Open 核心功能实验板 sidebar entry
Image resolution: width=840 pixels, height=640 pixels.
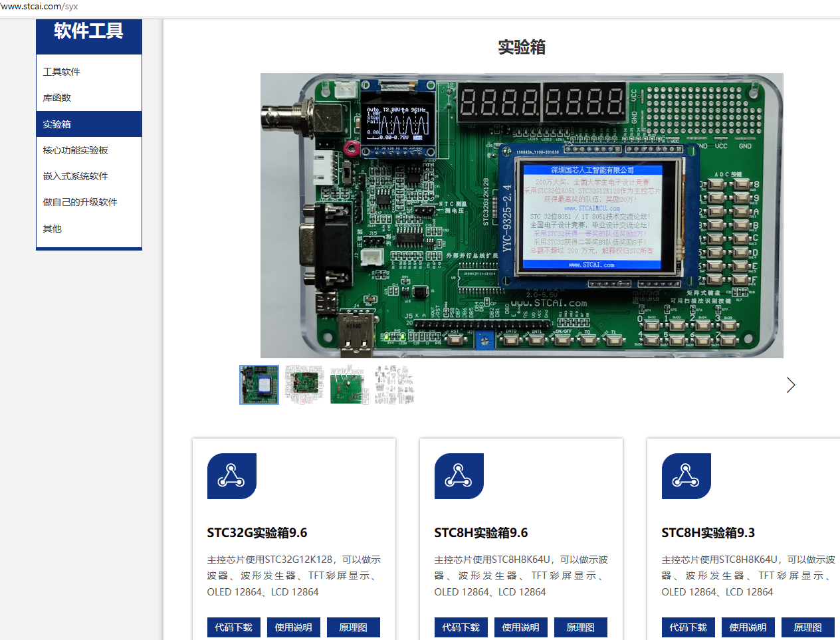click(89, 150)
